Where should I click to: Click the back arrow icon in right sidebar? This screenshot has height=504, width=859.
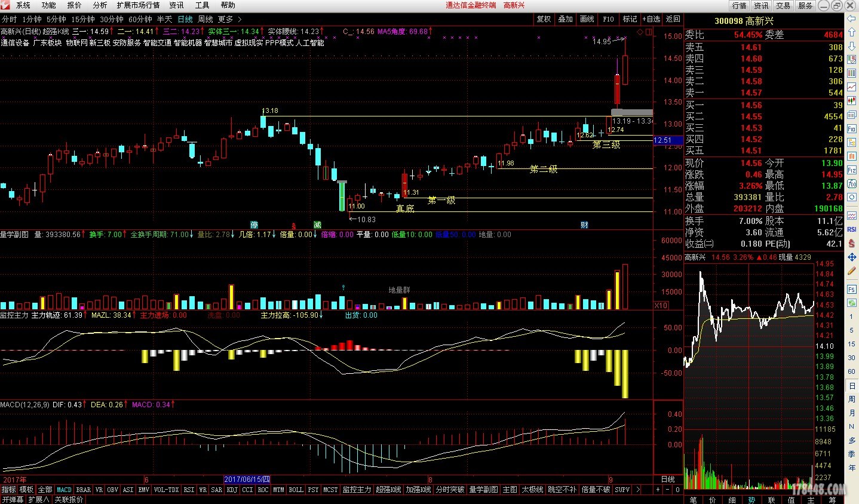tap(852, 19)
